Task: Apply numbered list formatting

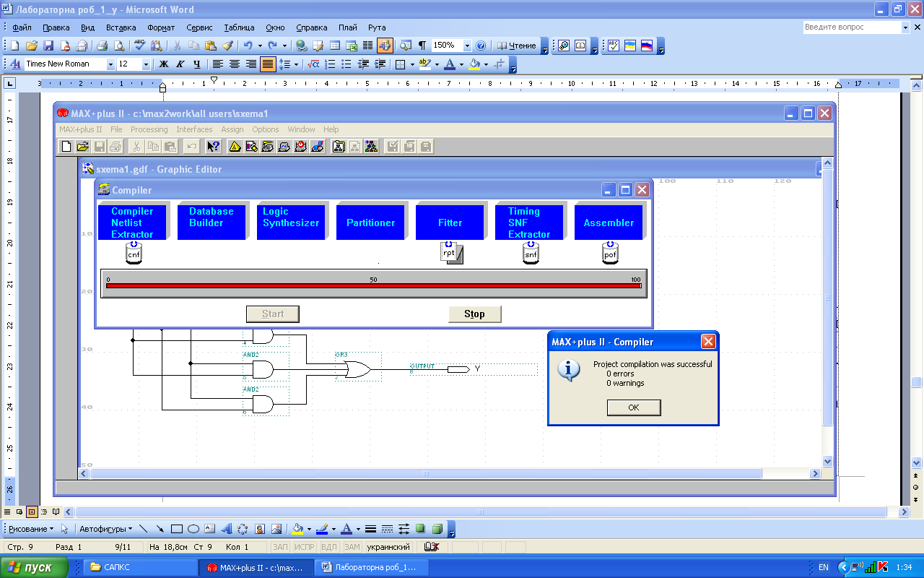Action: click(x=330, y=64)
